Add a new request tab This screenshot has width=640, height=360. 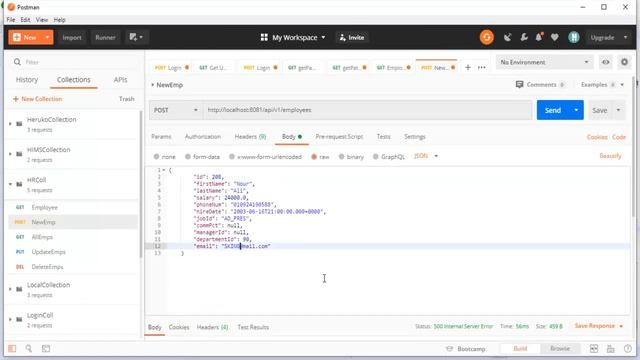(x=468, y=67)
